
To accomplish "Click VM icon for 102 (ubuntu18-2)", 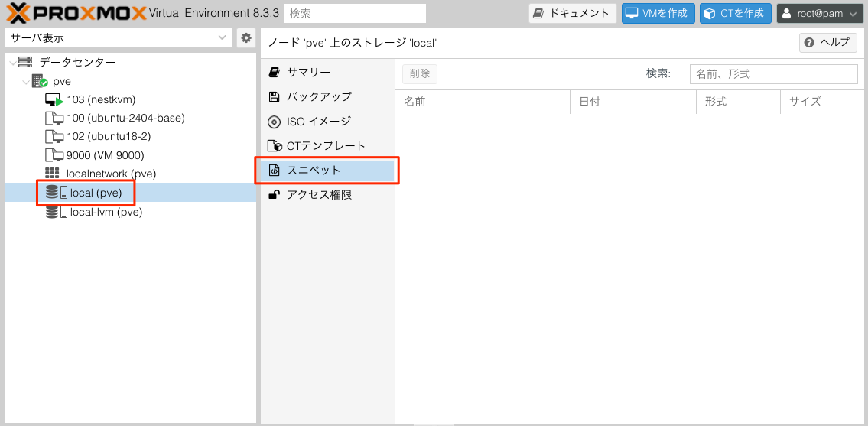I will pos(54,136).
